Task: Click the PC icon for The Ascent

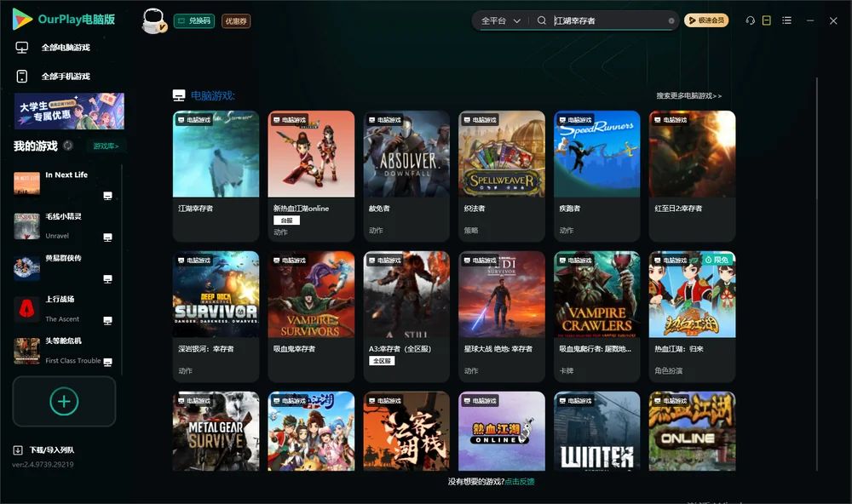Action: click(x=107, y=320)
